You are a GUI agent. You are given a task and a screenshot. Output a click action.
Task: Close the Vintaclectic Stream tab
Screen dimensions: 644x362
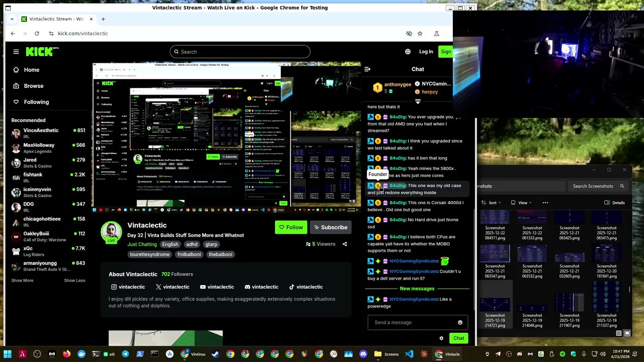click(91, 19)
